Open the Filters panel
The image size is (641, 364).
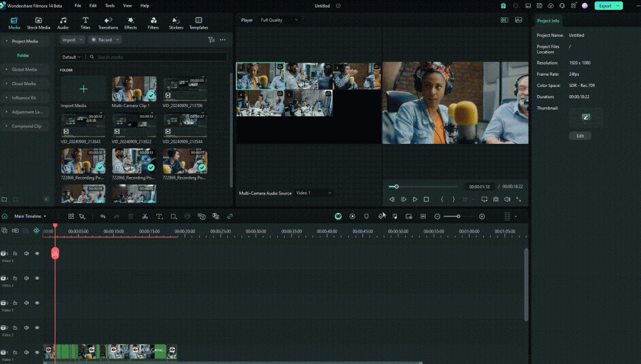tap(153, 23)
